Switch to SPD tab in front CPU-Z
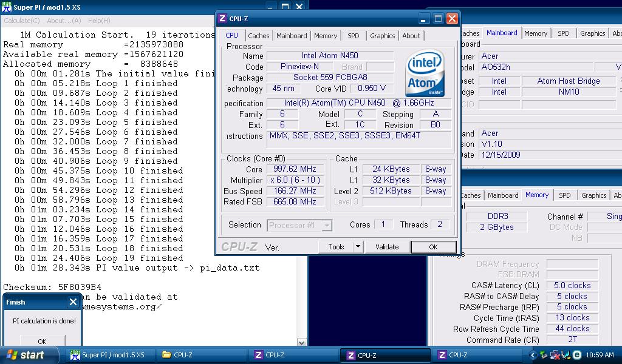The width and height of the screenshot is (622, 364). coord(354,36)
